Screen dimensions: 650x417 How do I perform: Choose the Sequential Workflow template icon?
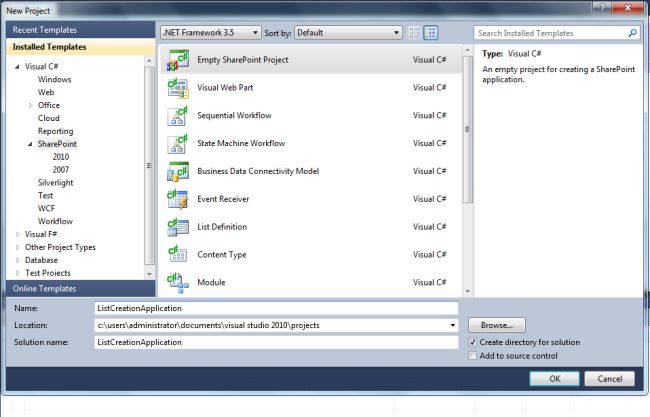[x=178, y=116]
